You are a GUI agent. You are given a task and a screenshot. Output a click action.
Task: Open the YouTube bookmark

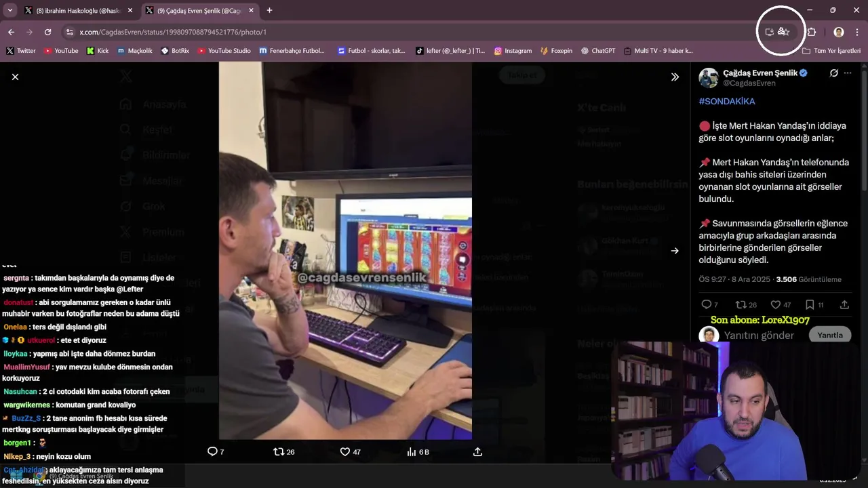pyautogui.click(x=60, y=51)
